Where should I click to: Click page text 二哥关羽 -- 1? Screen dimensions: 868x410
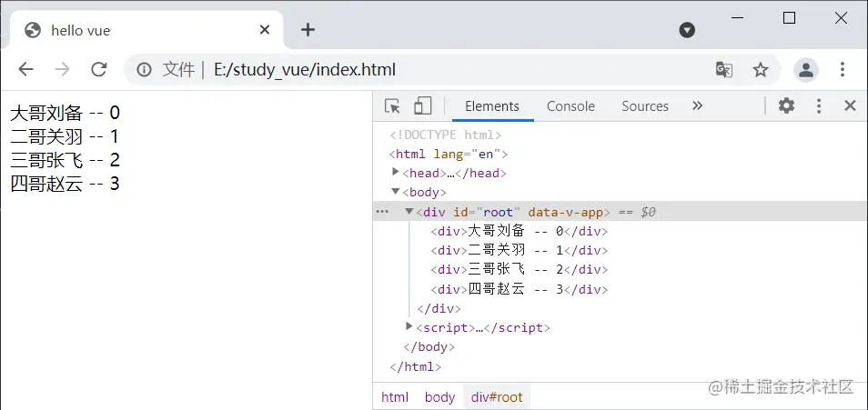[65, 136]
